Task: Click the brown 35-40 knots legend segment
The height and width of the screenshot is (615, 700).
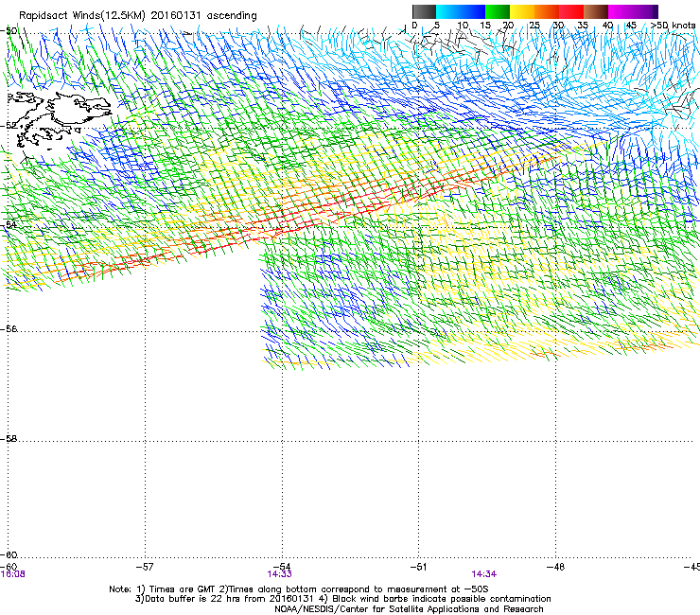Action: [596, 11]
